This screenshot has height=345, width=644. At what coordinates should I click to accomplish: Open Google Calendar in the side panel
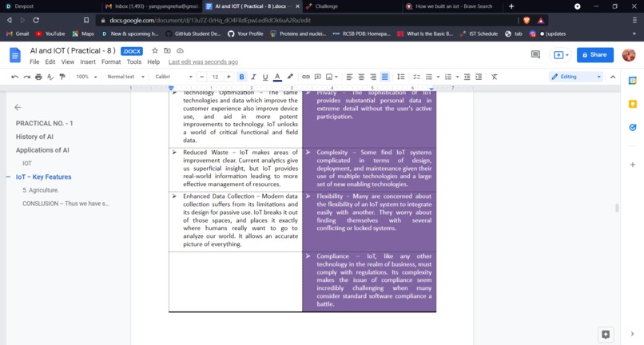coord(633,81)
